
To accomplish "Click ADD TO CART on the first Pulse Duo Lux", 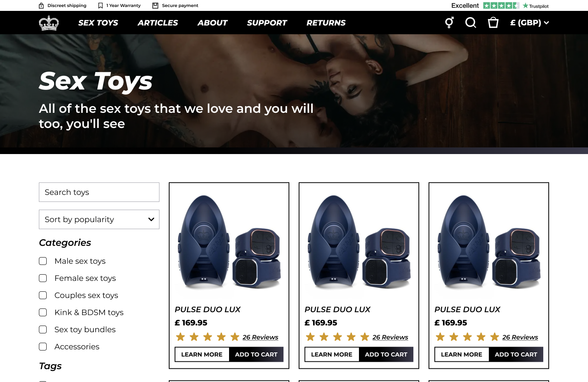I will coord(256,354).
